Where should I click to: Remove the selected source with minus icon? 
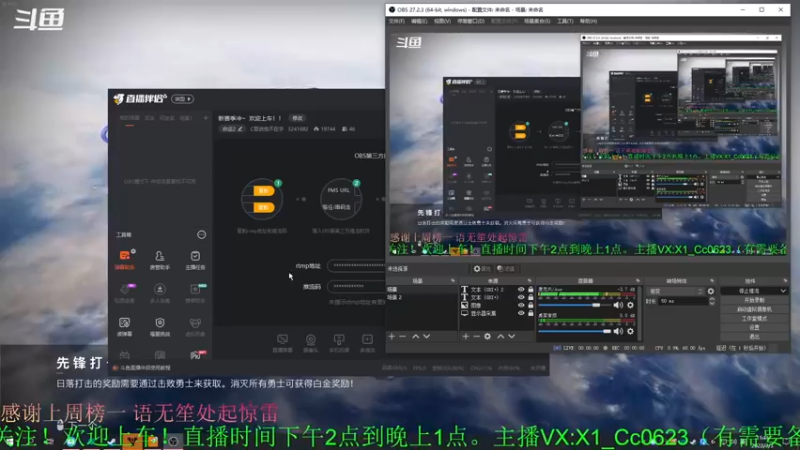point(477,337)
